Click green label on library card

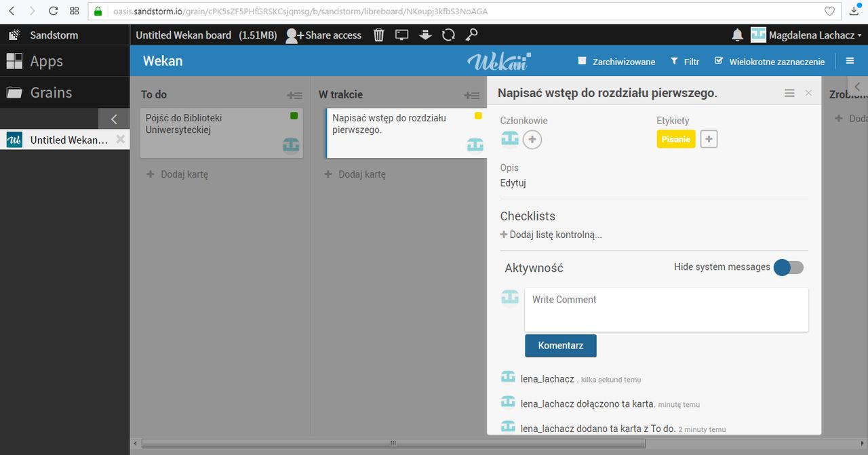coord(294,116)
